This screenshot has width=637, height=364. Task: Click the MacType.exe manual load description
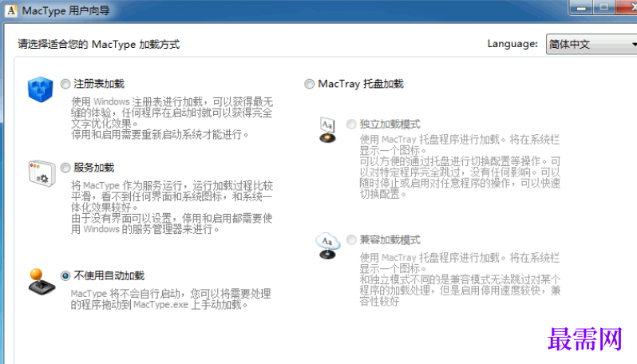coord(171,299)
